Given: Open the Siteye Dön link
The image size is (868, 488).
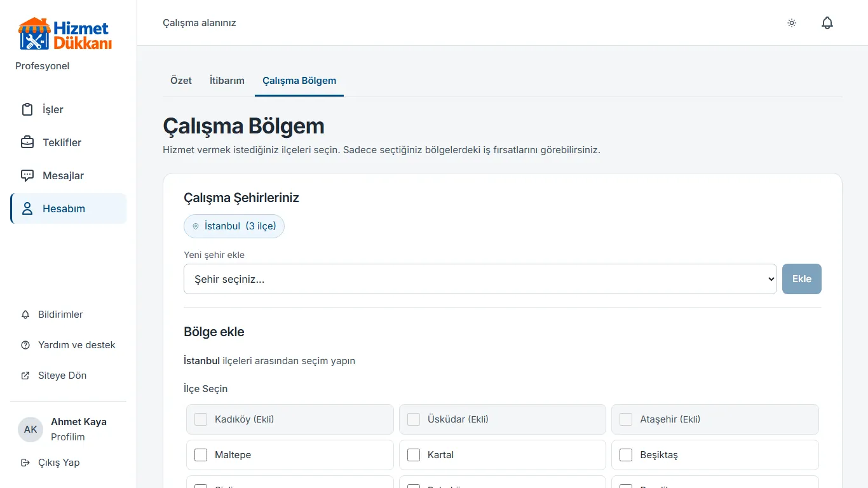Looking at the screenshot, I should coord(69,376).
